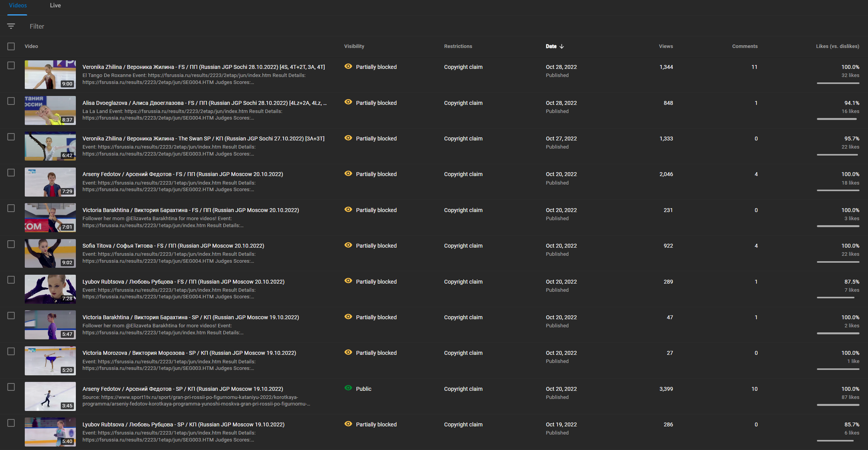Sort videos by Views column header

tap(666, 46)
